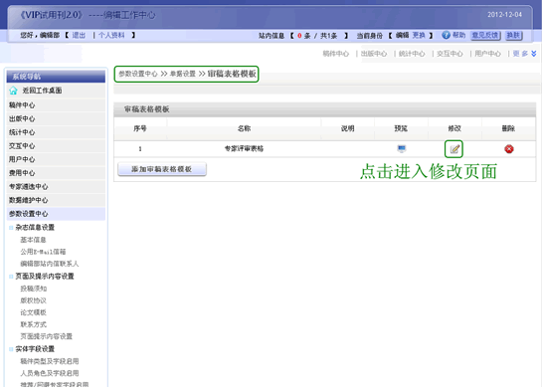Select 费用中心 in the left sidebar
The width and height of the screenshot is (542, 392).
pyautogui.click(x=56, y=173)
